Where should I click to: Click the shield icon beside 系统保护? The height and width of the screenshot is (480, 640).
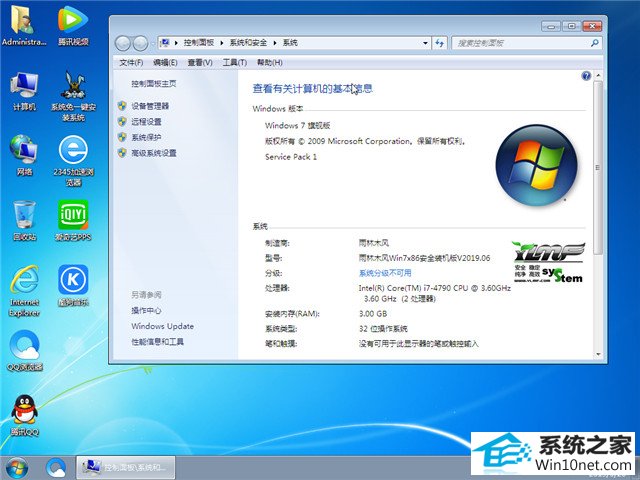[122, 137]
